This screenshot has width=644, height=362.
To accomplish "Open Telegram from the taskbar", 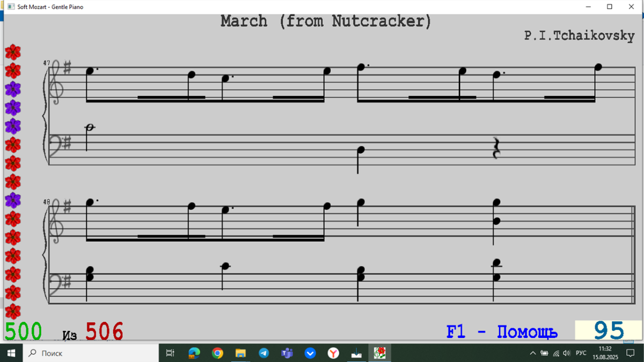I will [264, 353].
